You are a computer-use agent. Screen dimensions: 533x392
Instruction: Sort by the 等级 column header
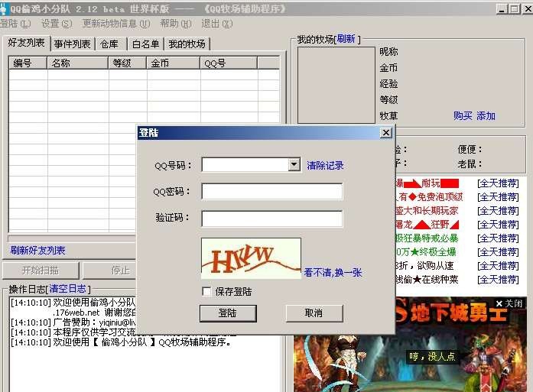(127, 63)
